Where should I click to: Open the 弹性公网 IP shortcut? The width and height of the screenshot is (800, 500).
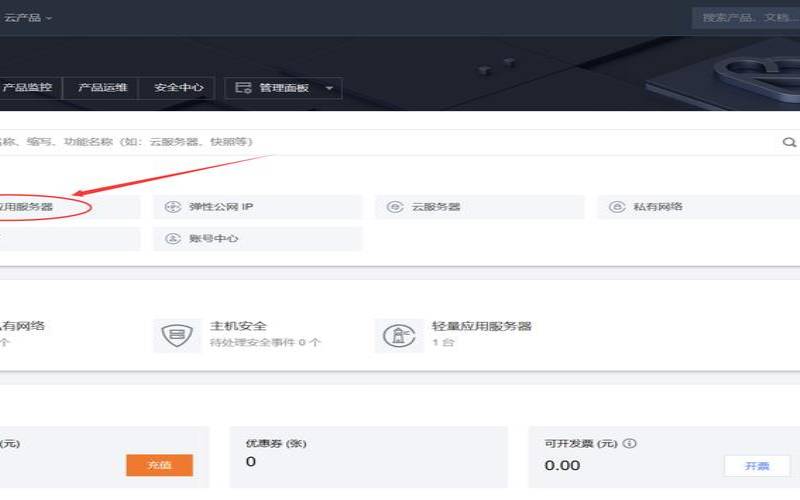click(258, 207)
